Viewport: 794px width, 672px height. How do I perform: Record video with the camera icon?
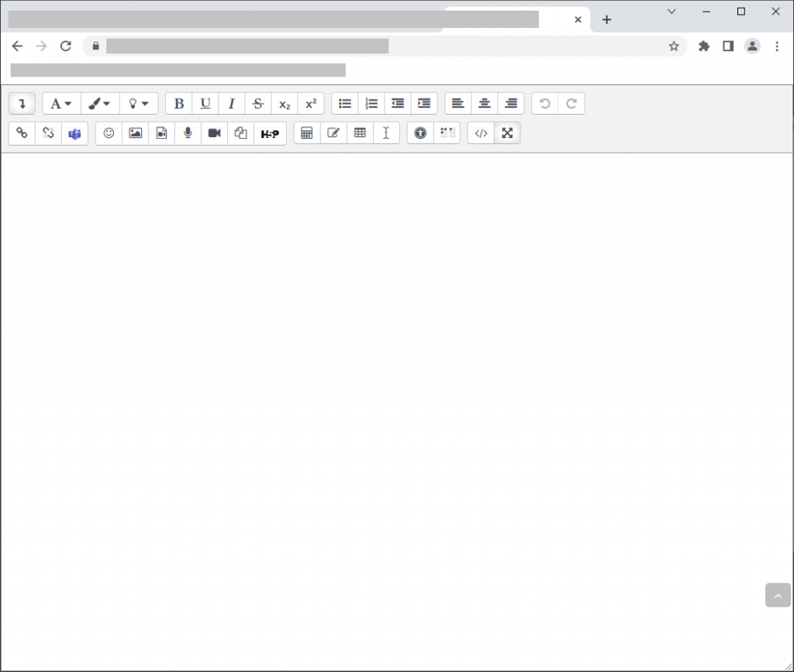(x=214, y=133)
